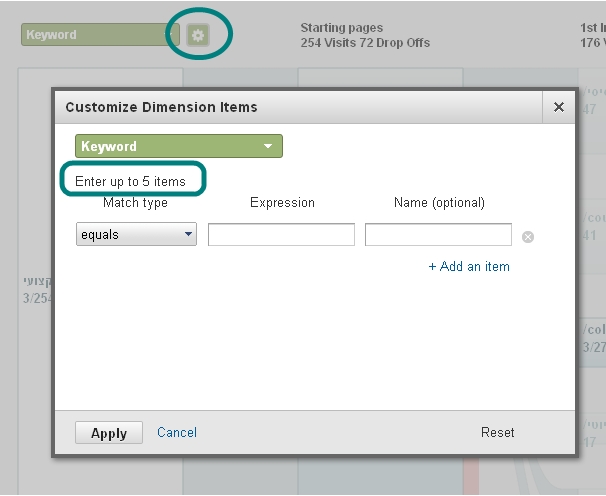This screenshot has width=606, height=496.
Task: Expand the 'equals' match type dropdown
Action: [136, 235]
